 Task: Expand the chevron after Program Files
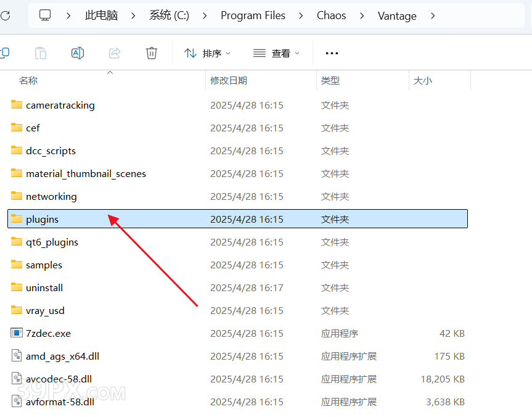(x=301, y=15)
